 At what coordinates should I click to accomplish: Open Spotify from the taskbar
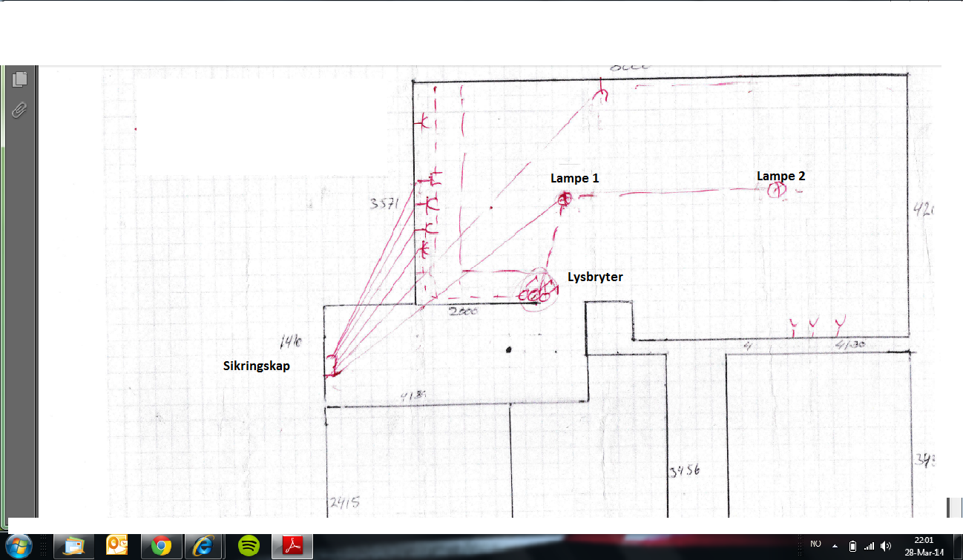point(249,547)
